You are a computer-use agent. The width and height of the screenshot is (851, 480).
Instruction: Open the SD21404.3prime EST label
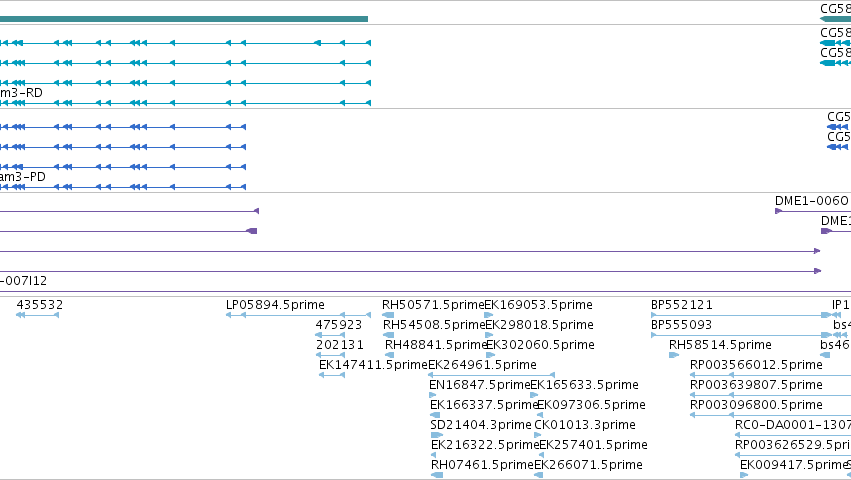pos(481,425)
